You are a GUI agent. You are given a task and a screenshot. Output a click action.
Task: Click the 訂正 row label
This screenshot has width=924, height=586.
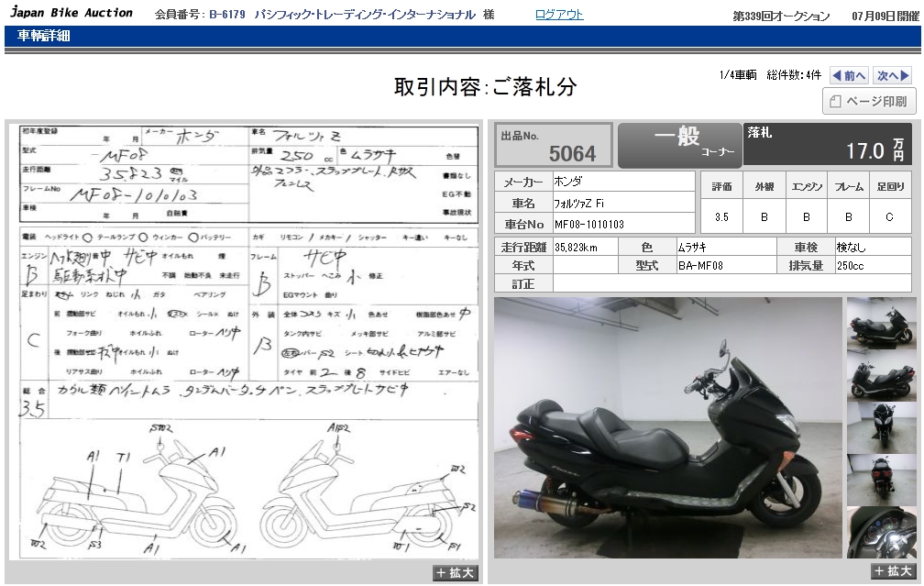tap(523, 284)
